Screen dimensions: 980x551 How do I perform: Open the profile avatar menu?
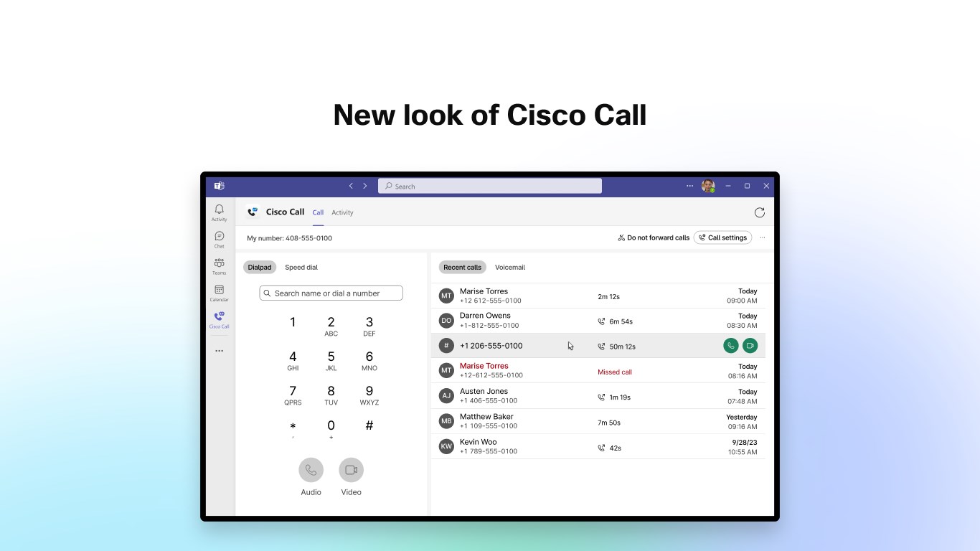[x=708, y=186]
